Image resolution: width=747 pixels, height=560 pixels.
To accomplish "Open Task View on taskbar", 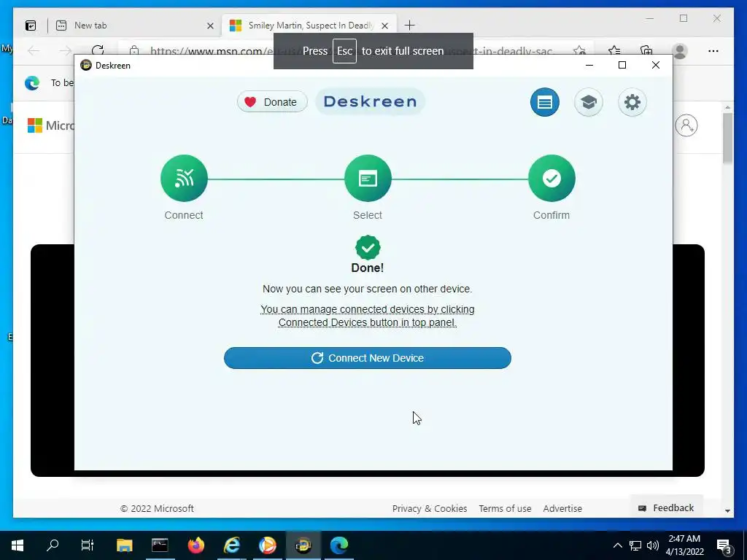I will coord(88,545).
